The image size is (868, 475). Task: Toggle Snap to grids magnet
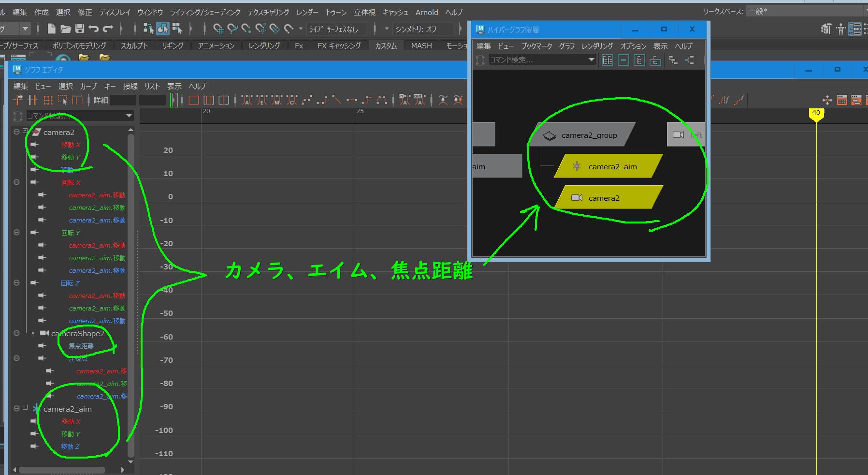(218, 29)
